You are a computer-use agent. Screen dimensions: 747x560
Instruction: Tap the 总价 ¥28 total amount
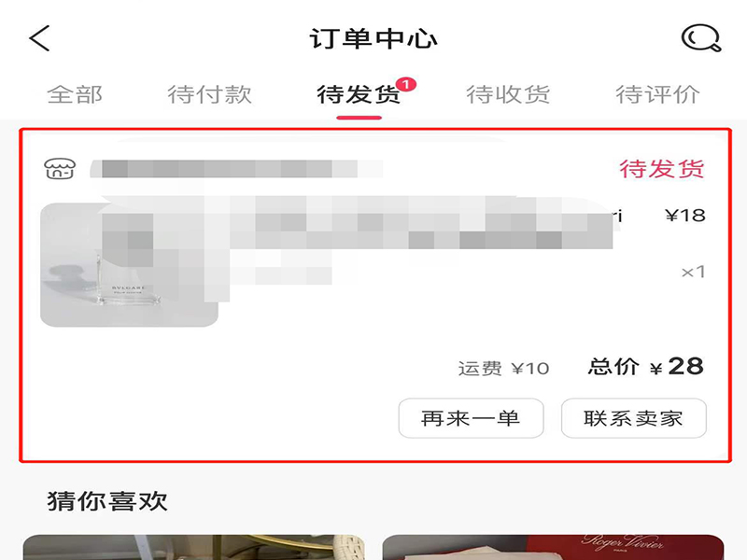[645, 367]
